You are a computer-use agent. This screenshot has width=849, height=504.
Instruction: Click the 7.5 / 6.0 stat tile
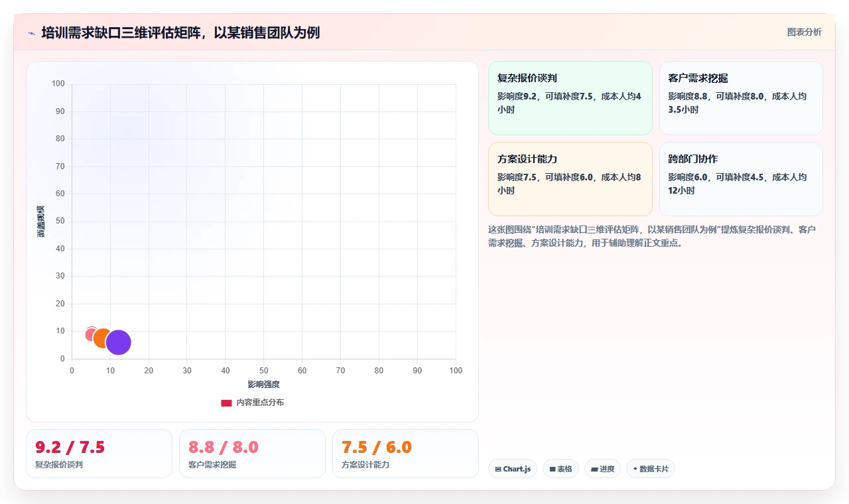click(x=405, y=454)
